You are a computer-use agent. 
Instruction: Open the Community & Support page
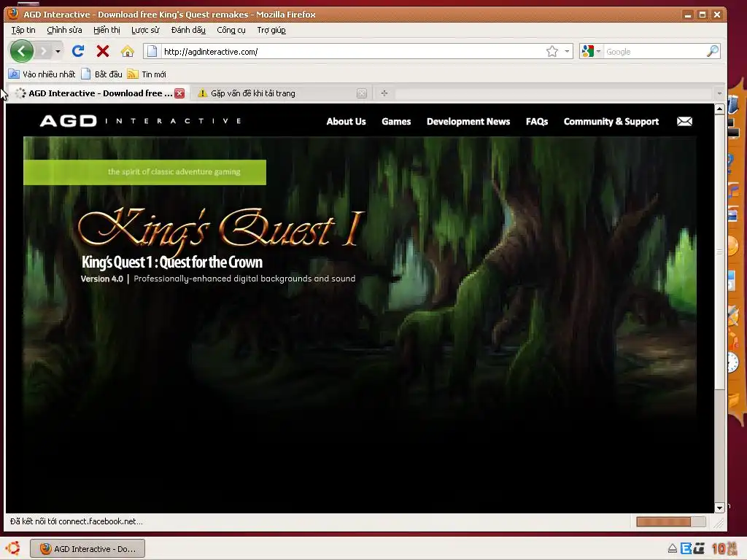[x=611, y=122]
